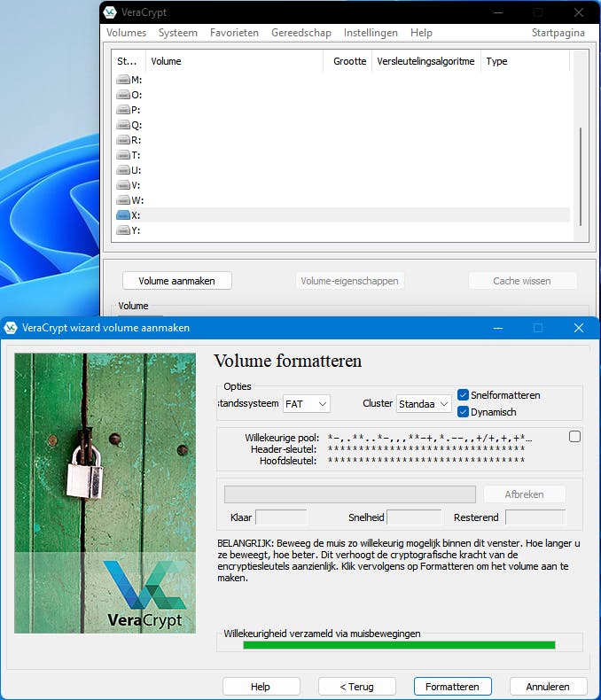This screenshot has height=700, width=601.
Task: Select drive Q: icon in volume list
Action: click(x=123, y=125)
